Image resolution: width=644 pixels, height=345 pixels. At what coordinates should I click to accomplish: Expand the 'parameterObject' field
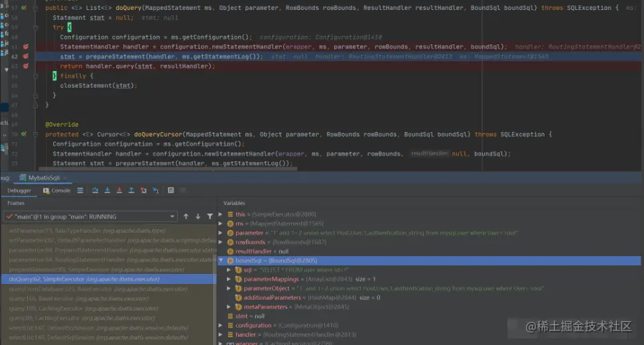click(229, 289)
